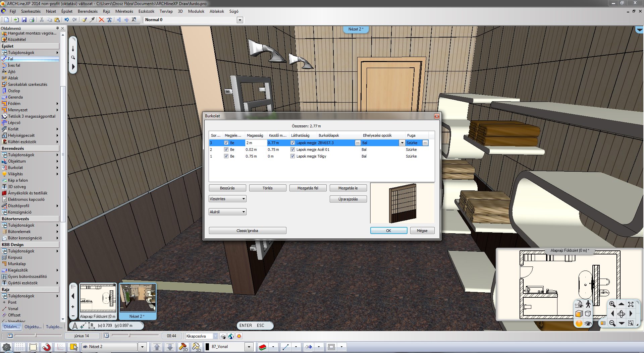Toggle visibility checkbox for ZBV657.3 row
Screen dimensions: 644x353
point(292,143)
